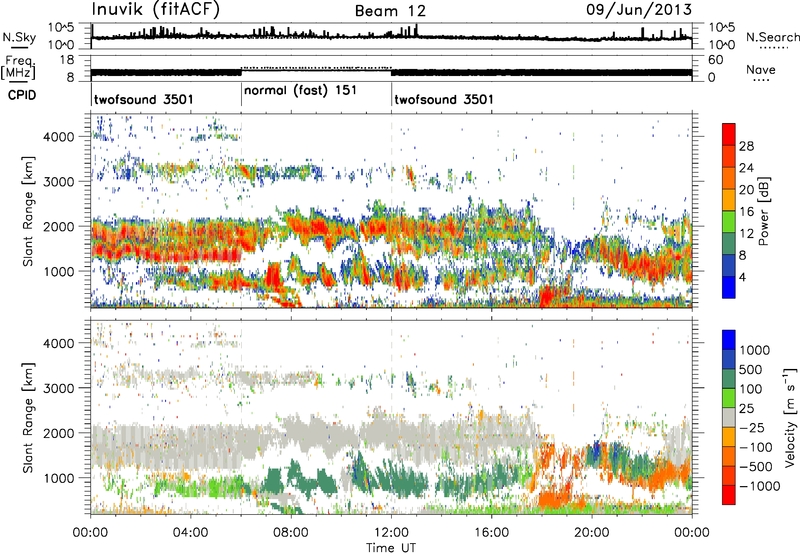Click the '3000' tick on the velocity panel
Viewport: 800px width, 554px height.
point(58,388)
